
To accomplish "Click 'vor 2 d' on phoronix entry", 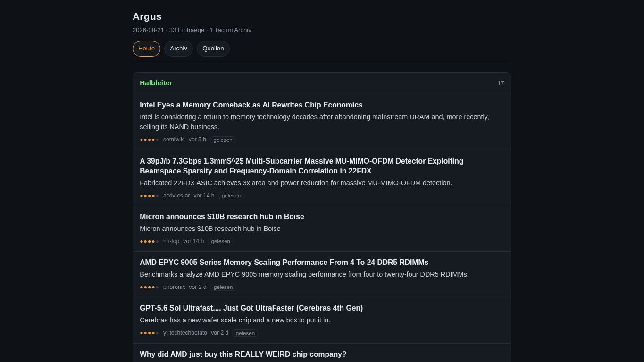I will click(x=198, y=287).
